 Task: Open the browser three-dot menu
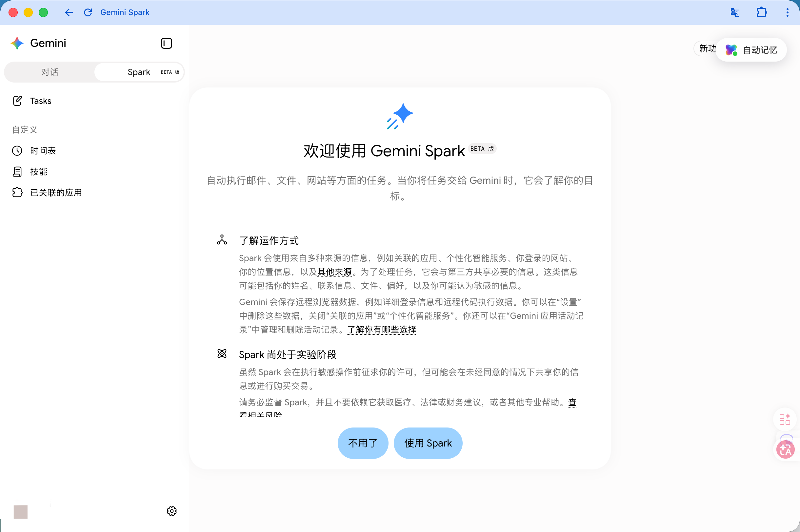pyautogui.click(x=788, y=12)
